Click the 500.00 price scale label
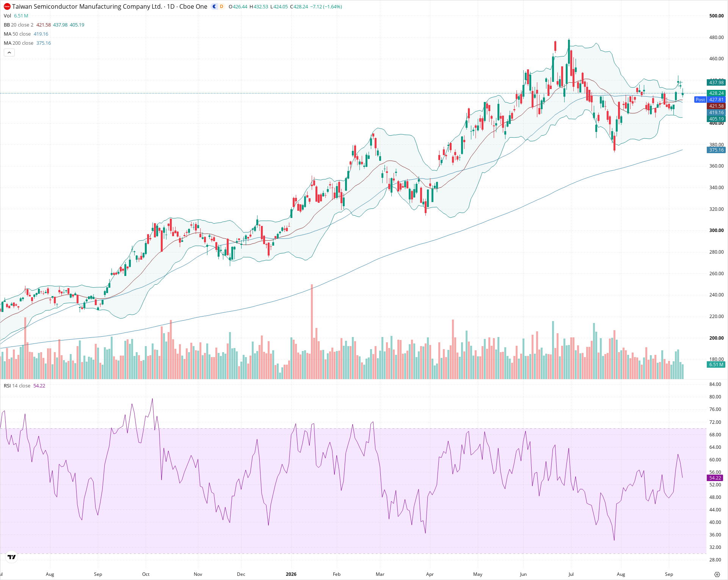The image size is (728, 580). [x=716, y=16]
